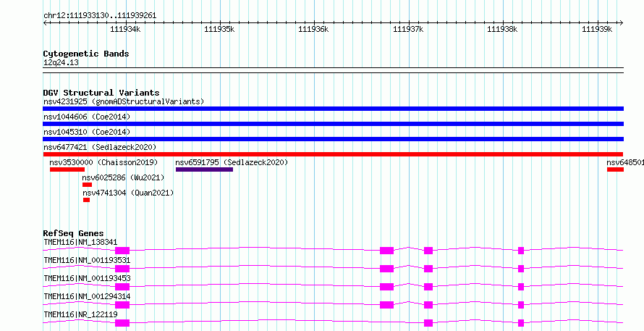Screen dimensions: 644x331
Task: Click the 111934k ruler label
Action: 125,29
